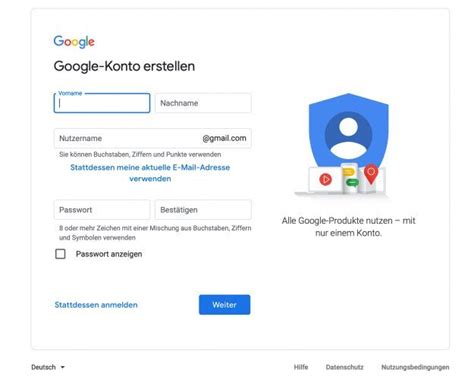474x379 pixels.
Task: Open the Hilfe footer link
Action: [301, 367]
